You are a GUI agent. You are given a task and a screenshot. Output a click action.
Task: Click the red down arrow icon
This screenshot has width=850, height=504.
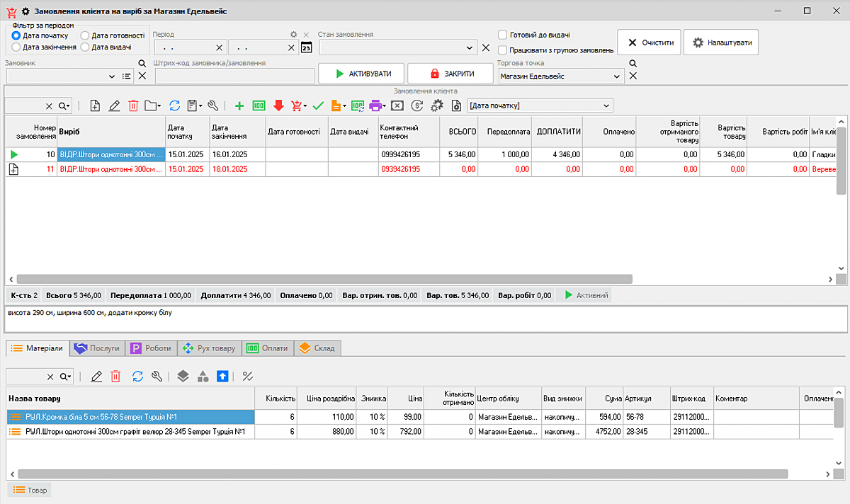[278, 105]
